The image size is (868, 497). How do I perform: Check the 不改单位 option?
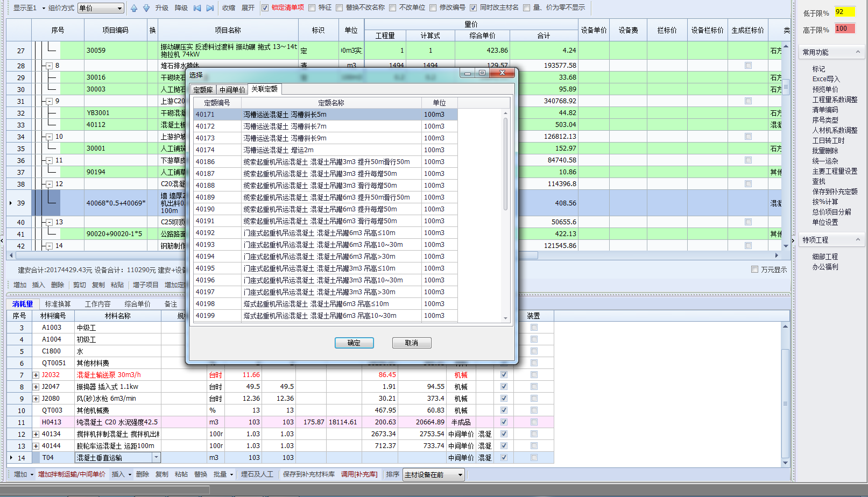(x=392, y=8)
